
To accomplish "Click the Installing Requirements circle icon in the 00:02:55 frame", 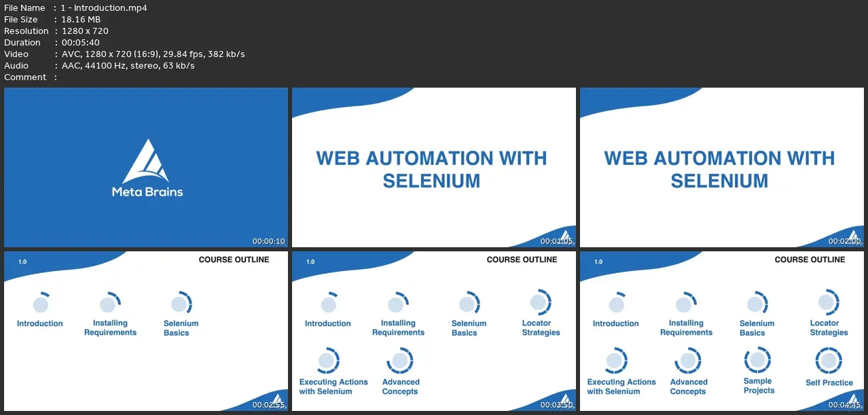I will click(x=109, y=304).
